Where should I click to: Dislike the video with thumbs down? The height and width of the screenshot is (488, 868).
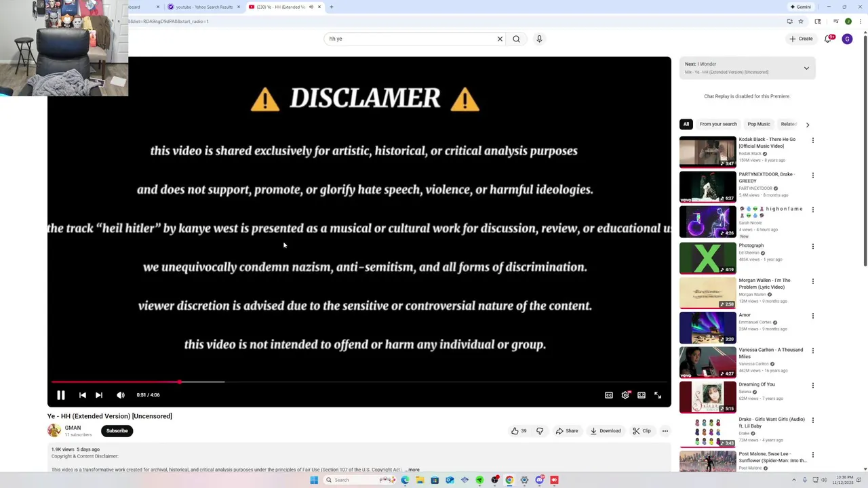pos(540,431)
